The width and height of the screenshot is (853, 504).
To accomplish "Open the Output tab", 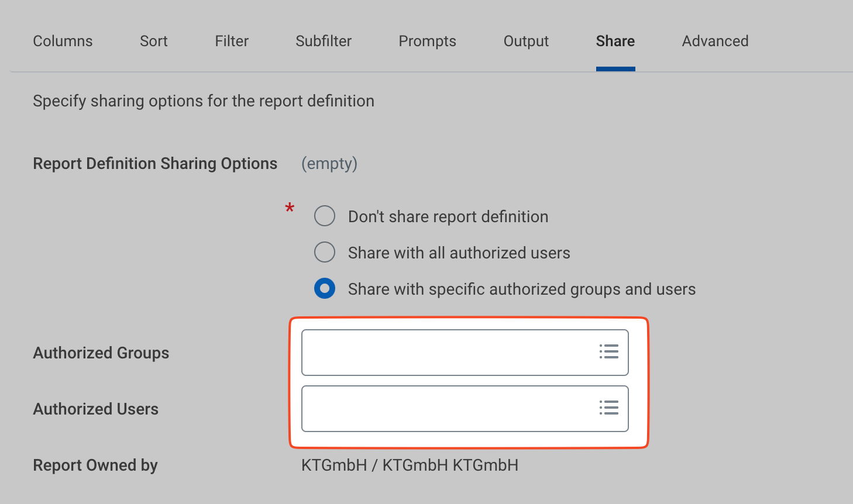I will tap(526, 41).
